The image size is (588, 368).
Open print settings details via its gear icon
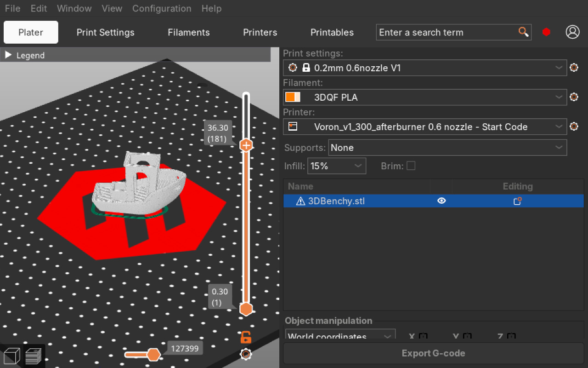click(573, 67)
